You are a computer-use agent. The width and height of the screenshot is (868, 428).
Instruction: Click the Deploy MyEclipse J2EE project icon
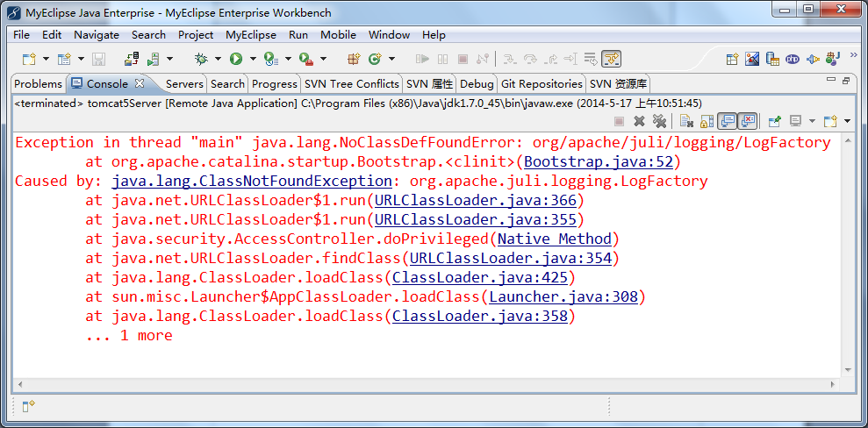point(131,59)
